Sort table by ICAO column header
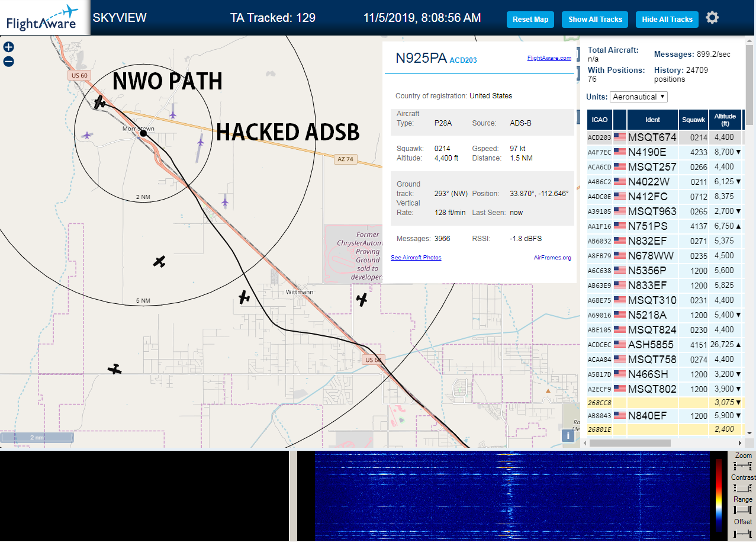The width and height of the screenshot is (756, 542). click(x=599, y=120)
